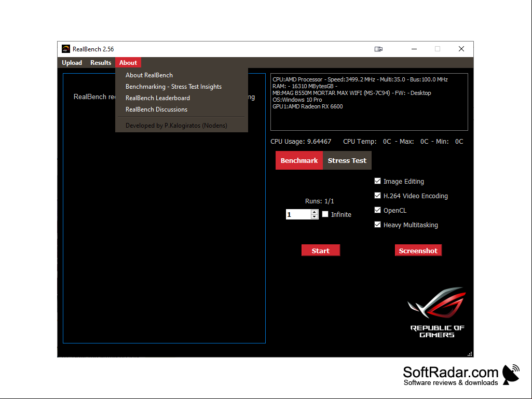Click the runs number input field
This screenshot has width=532, height=399.
(x=298, y=214)
